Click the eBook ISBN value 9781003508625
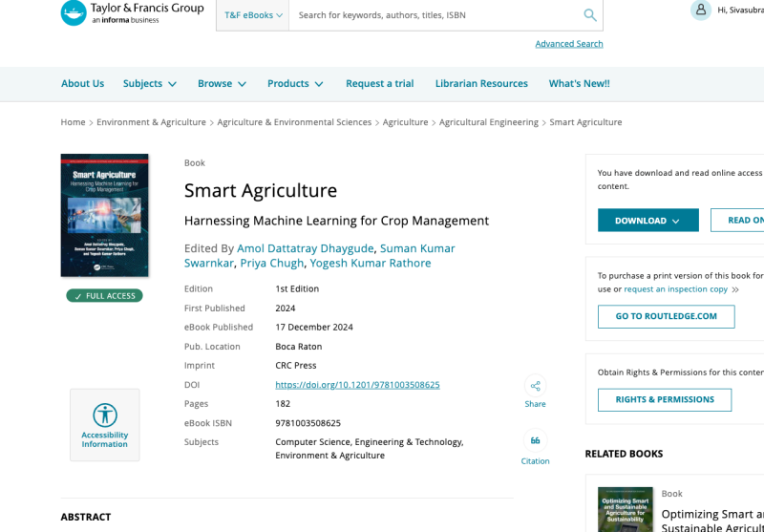This screenshot has width=764, height=532. pos(308,423)
